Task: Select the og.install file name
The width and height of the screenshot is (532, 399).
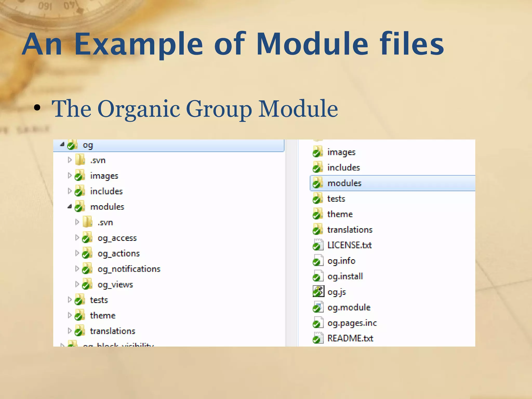Action: (x=345, y=276)
